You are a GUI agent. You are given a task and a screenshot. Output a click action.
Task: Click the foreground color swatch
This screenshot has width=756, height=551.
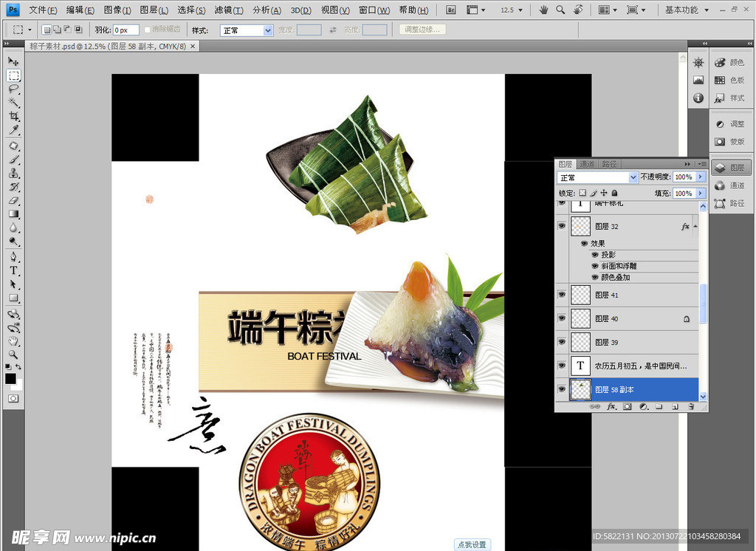[x=10, y=379]
